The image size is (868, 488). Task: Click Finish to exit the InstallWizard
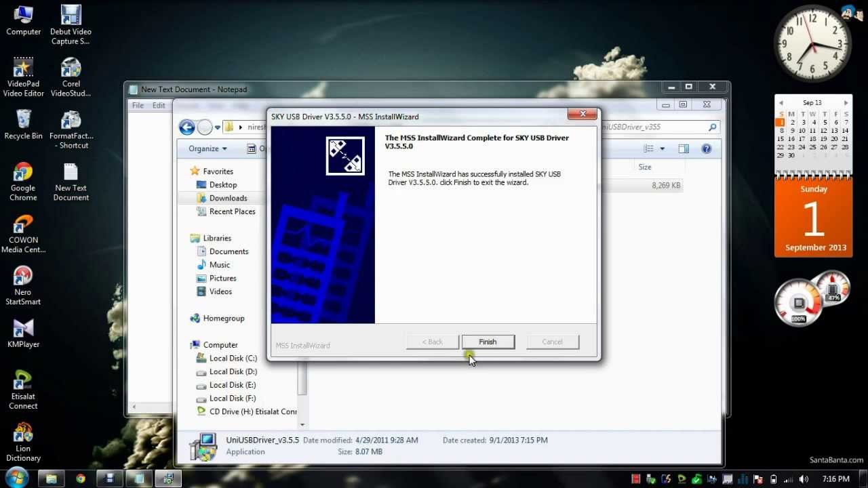[488, 342]
